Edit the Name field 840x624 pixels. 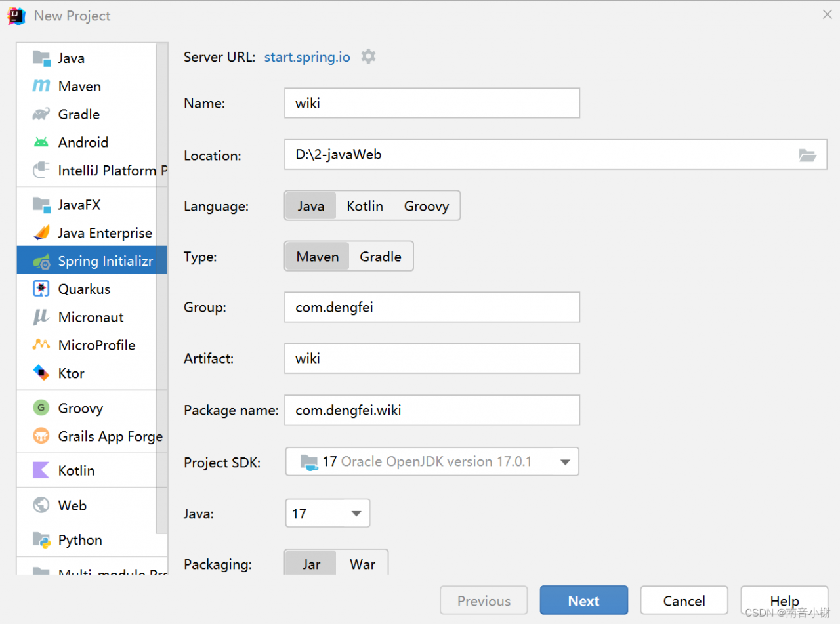[x=432, y=103]
